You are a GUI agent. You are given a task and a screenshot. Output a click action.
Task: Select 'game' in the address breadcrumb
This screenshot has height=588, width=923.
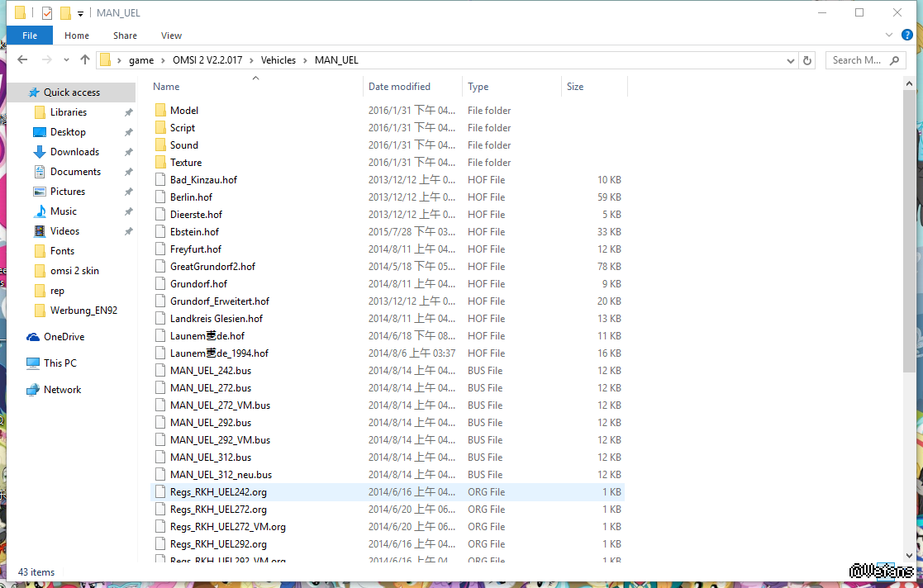141,60
